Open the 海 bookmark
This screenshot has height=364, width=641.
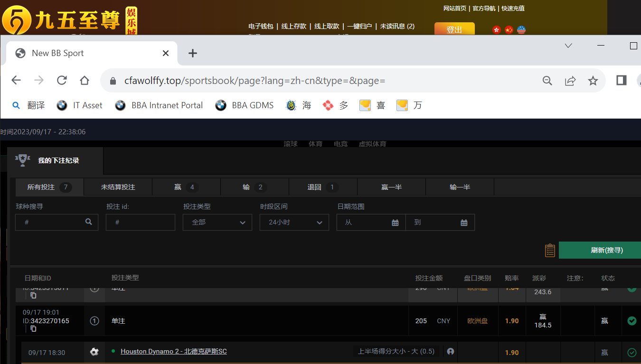[x=299, y=105]
